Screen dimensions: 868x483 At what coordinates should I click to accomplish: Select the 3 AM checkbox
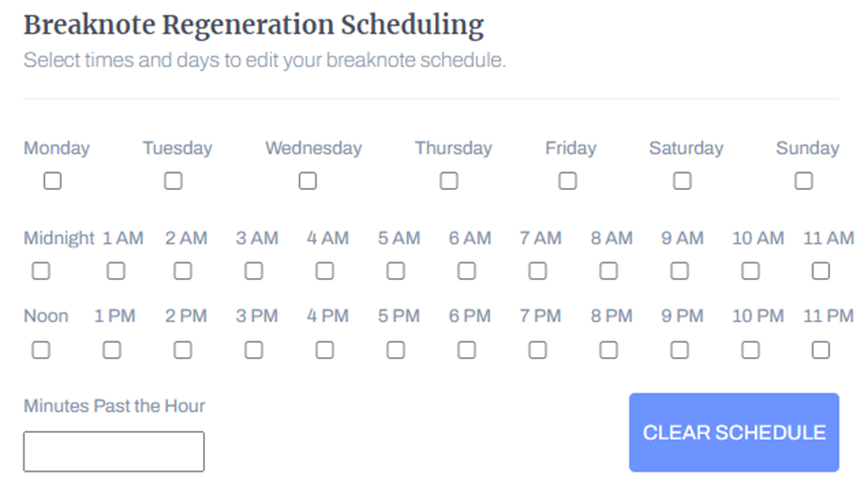point(254,271)
